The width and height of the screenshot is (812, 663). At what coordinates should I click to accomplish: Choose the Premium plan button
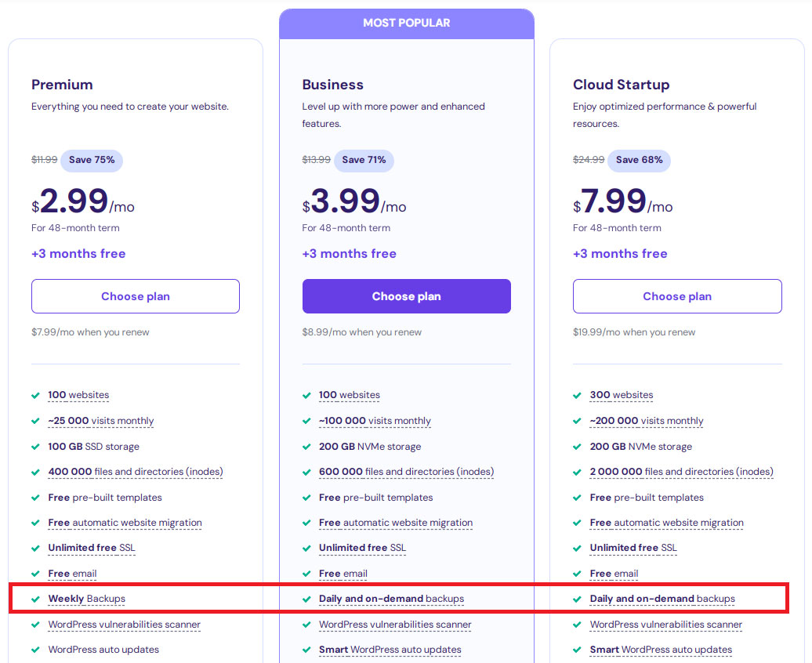tap(135, 296)
